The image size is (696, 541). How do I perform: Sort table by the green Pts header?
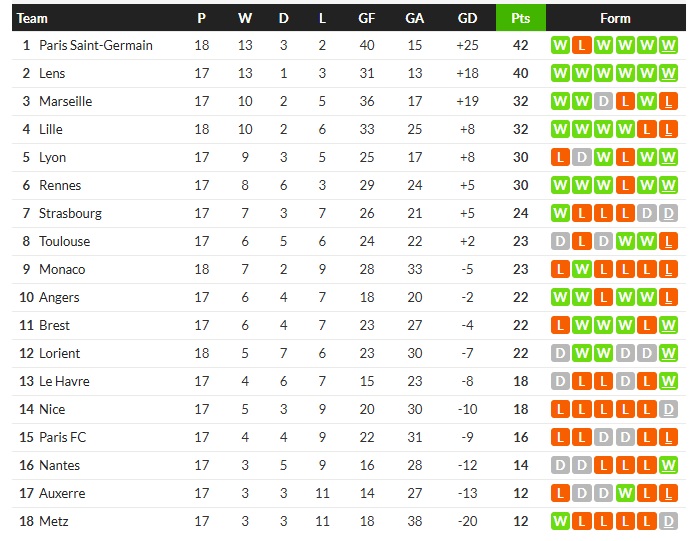520,18
